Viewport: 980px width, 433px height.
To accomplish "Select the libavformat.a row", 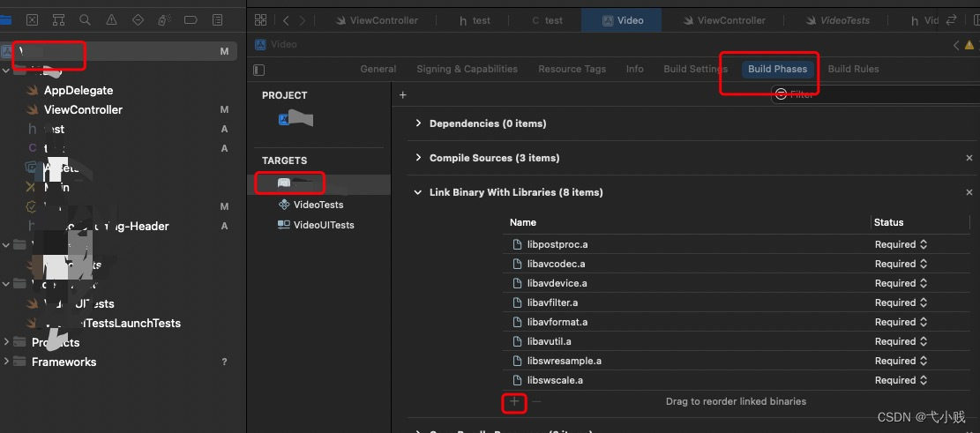I will (737, 322).
